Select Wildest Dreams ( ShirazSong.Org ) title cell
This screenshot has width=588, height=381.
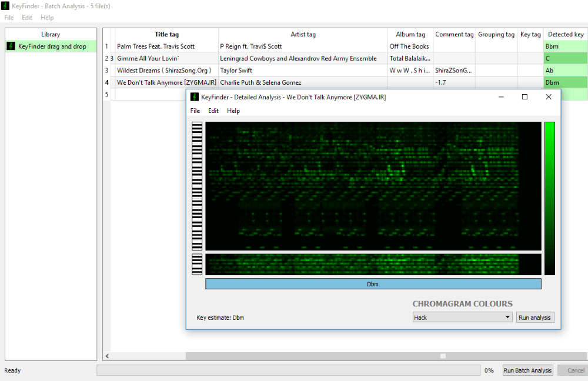point(166,70)
